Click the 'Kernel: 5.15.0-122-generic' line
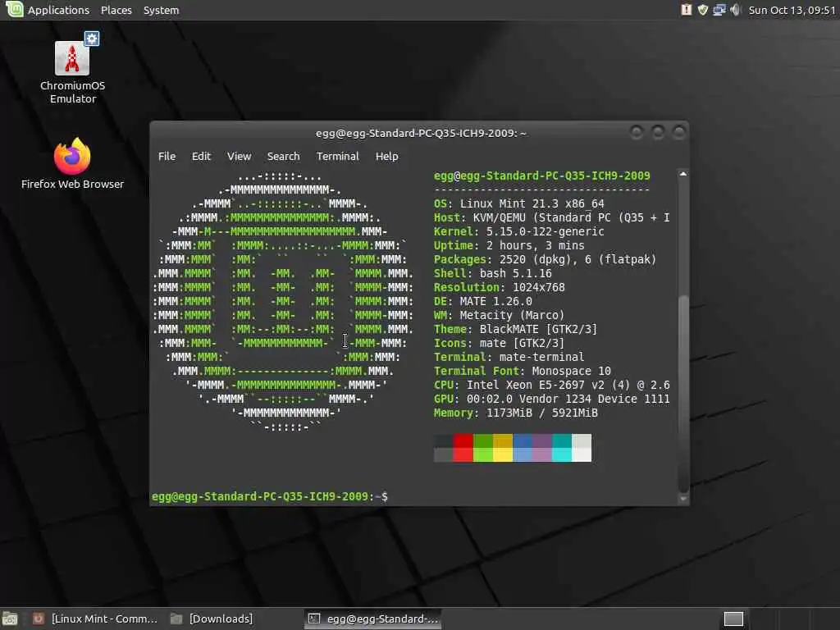Screen dimensions: 840x630 coord(518,231)
